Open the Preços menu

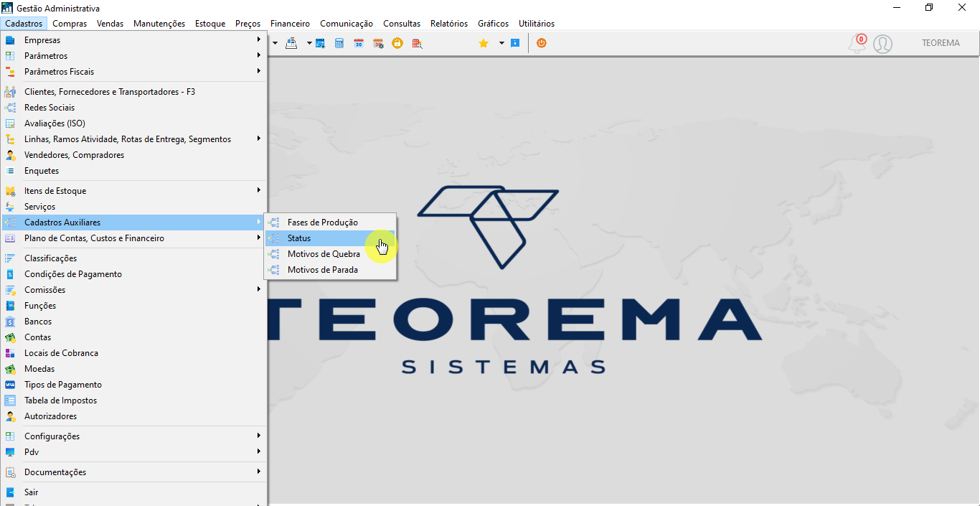click(x=248, y=24)
